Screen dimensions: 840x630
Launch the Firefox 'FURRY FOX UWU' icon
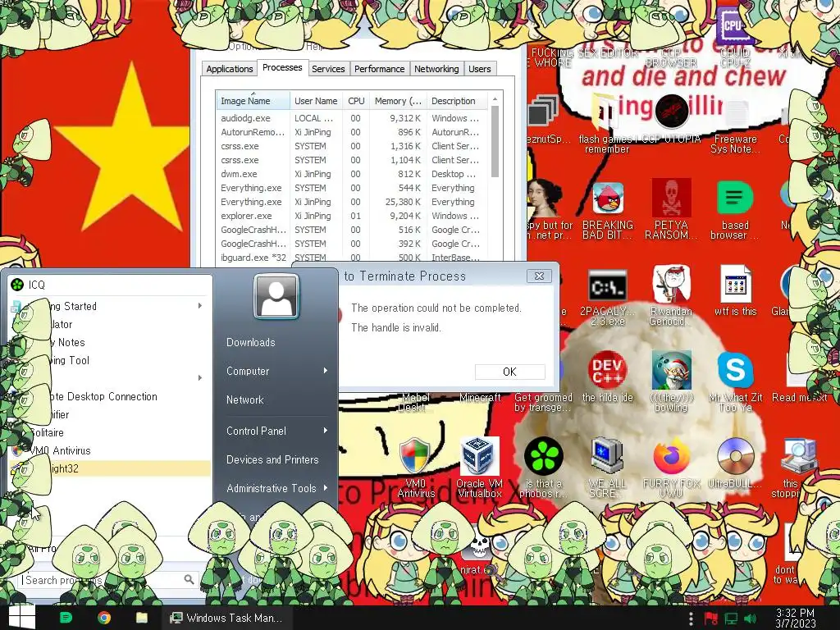pyautogui.click(x=671, y=456)
